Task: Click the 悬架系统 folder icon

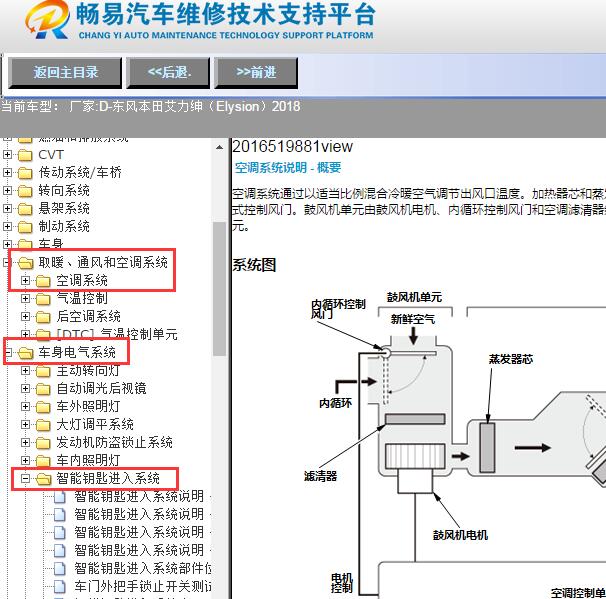Action: coord(26,209)
